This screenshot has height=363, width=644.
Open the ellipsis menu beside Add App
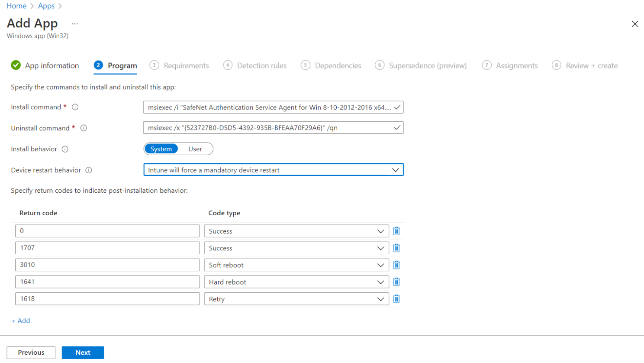[x=75, y=24]
